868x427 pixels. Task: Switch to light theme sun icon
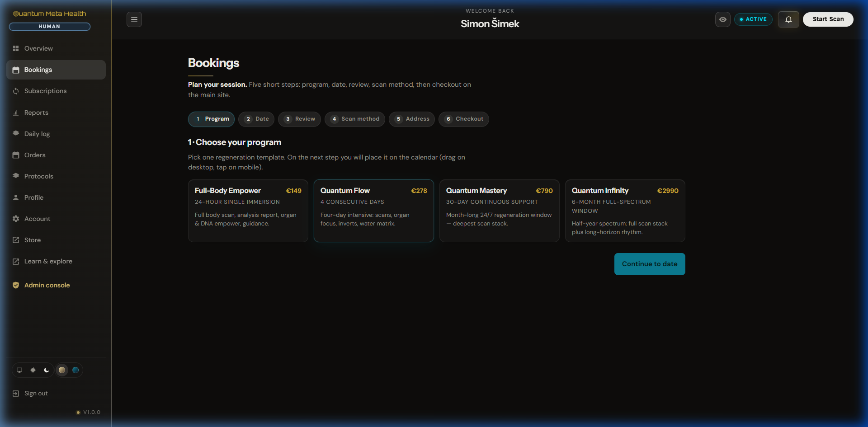point(33,370)
